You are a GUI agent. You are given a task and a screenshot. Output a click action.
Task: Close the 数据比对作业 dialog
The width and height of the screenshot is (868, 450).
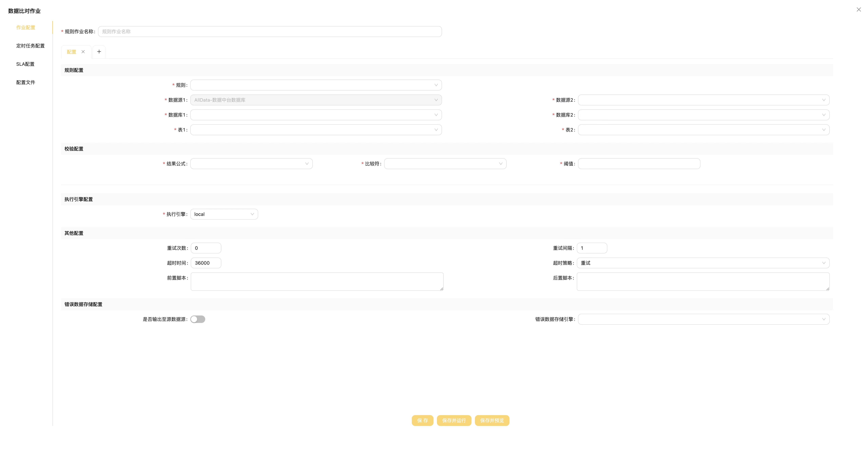click(859, 10)
